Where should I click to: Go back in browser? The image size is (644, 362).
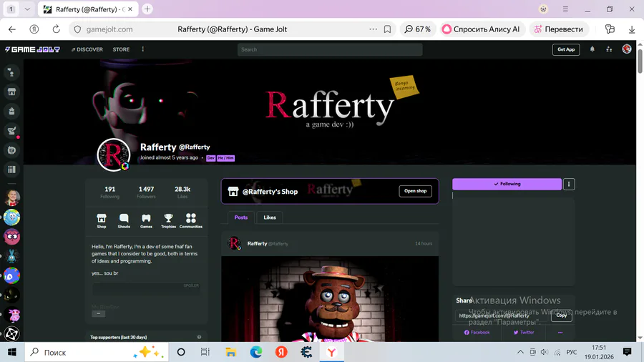coord(12,29)
